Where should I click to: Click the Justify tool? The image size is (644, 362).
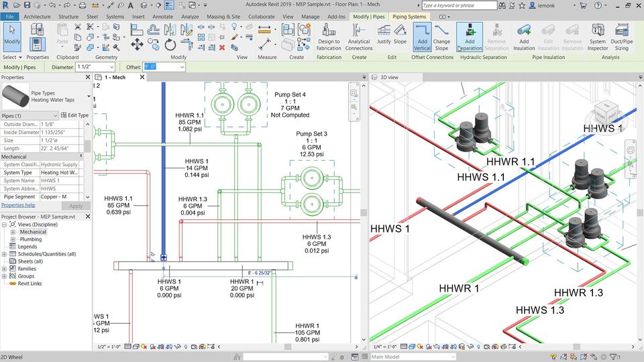click(384, 35)
